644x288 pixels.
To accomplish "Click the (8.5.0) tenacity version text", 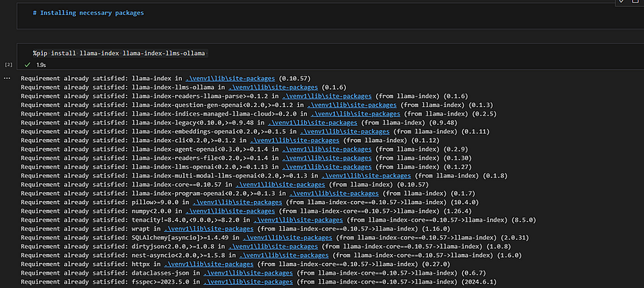I will 523,220.
